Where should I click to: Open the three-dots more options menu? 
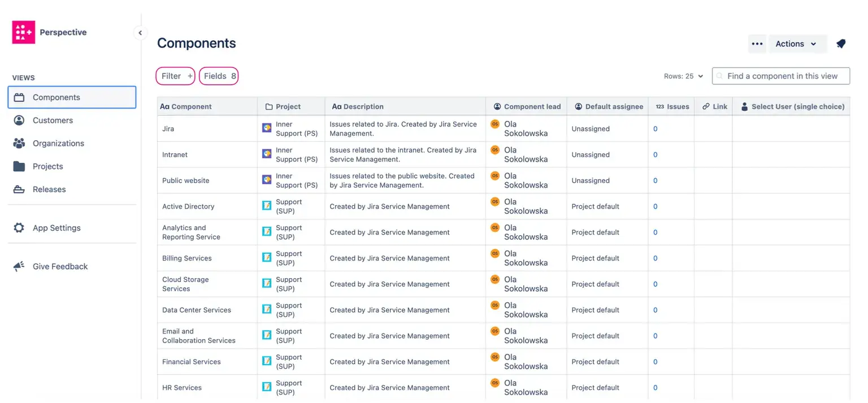point(757,44)
